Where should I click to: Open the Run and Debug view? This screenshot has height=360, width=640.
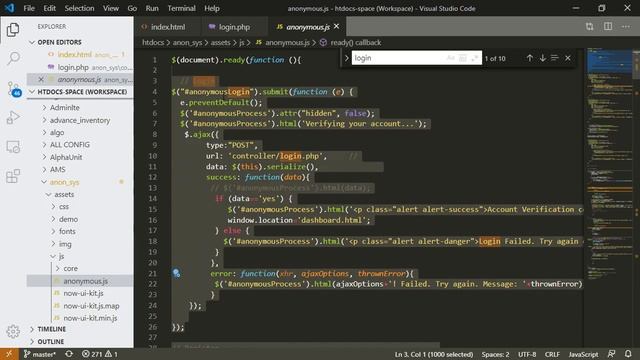click(13, 118)
